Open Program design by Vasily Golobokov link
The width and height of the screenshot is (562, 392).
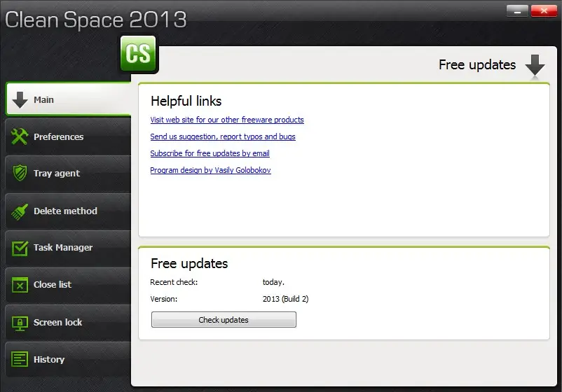210,170
